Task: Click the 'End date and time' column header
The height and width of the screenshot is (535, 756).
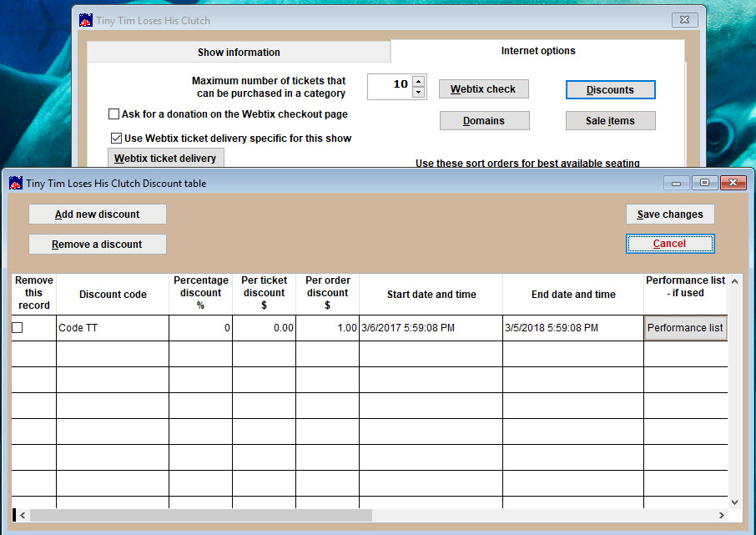Action: click(x=573, y=295)
